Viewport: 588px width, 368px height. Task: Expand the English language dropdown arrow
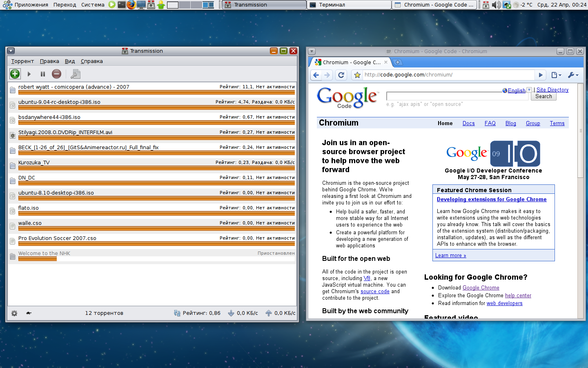coord(529,90)
